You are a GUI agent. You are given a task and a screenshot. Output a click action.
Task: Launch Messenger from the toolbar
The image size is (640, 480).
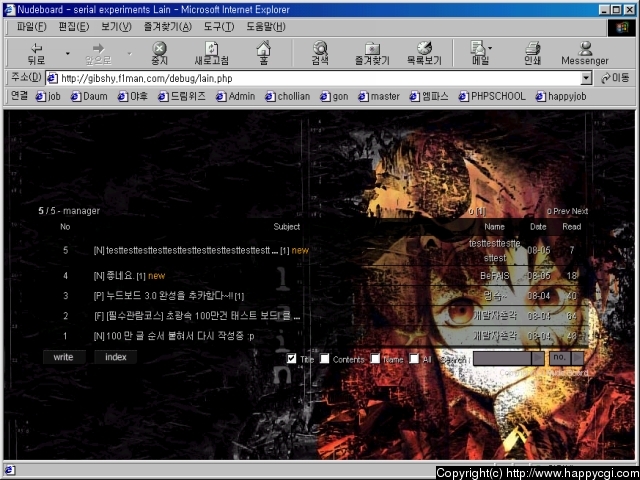(x=585, y=54)
